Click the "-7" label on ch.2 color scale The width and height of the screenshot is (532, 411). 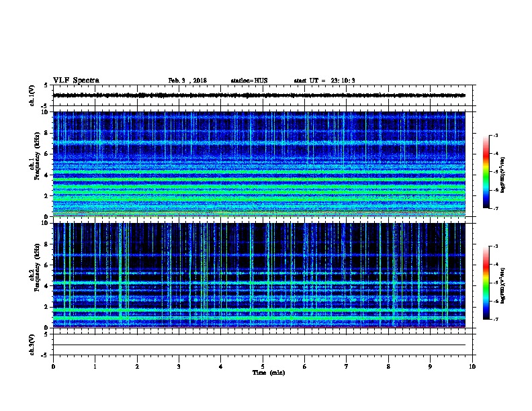[x=495, y=319]
